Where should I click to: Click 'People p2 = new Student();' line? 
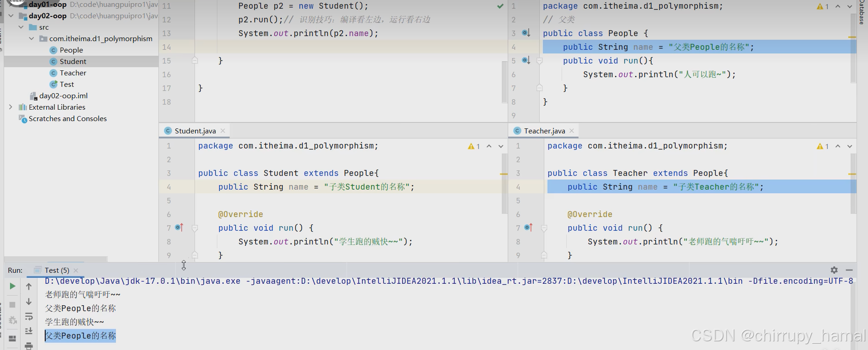click(303, 6)
